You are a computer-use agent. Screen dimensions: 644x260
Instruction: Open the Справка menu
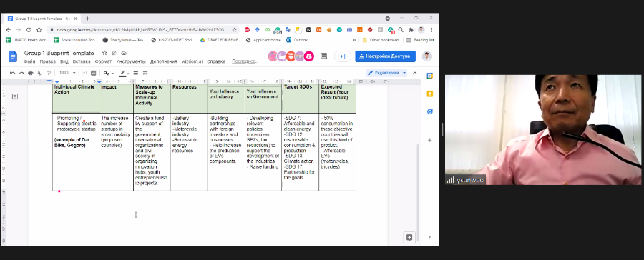click(216, 61)
